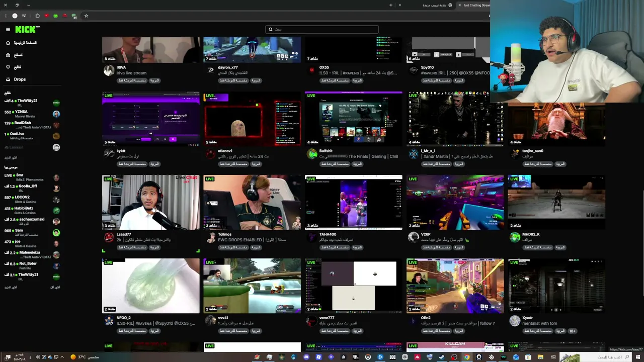The width and height of the screenshot is (644, 362).
Task: Click Tolimos channel avatar
Action: tap(211, 237)
